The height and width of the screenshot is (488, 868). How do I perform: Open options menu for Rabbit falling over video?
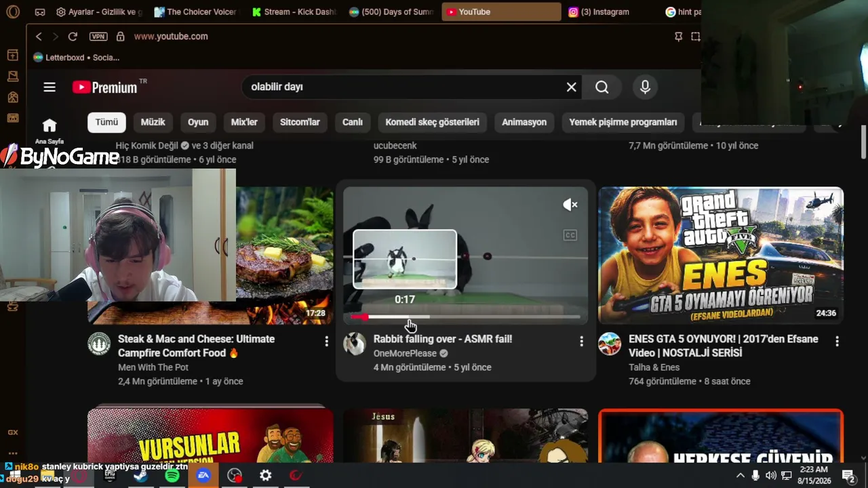pos(581,342)
